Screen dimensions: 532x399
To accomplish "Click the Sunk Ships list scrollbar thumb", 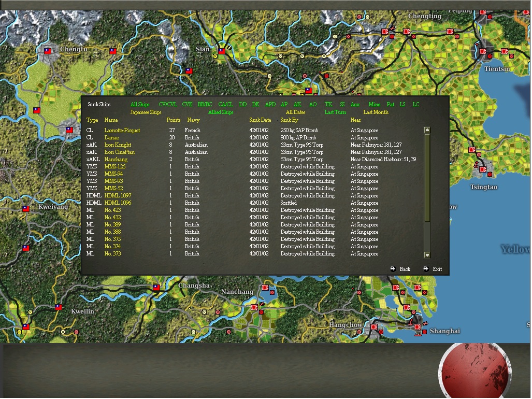I will tap(427, 178).
